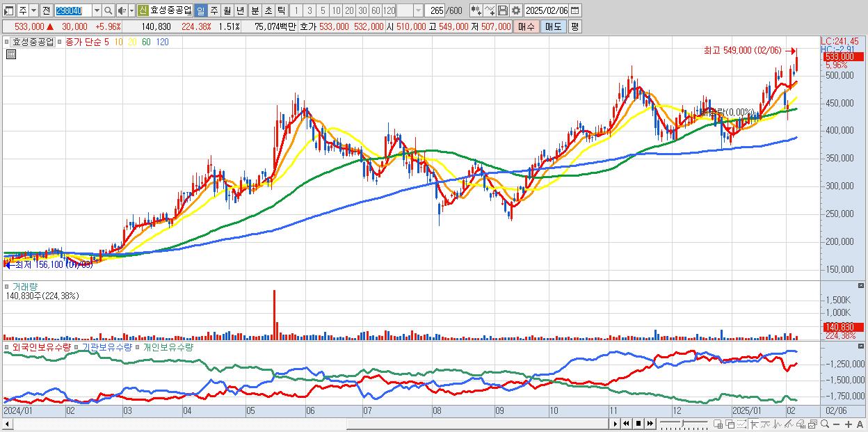Click the 기관보유수량 legend label
Screen dimensions: 868x432
click(x=107, y=346)
